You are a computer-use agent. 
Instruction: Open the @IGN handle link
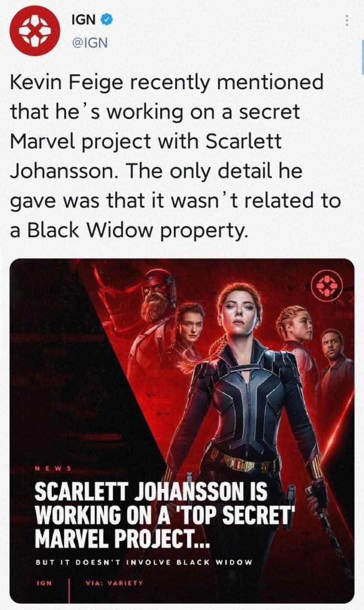coord(90,42)
